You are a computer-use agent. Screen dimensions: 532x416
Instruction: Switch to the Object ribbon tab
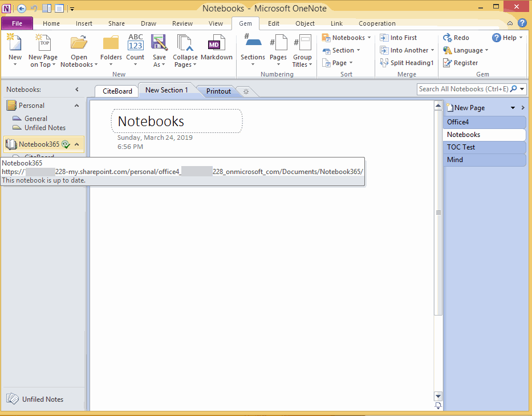(x=304, y=23)
